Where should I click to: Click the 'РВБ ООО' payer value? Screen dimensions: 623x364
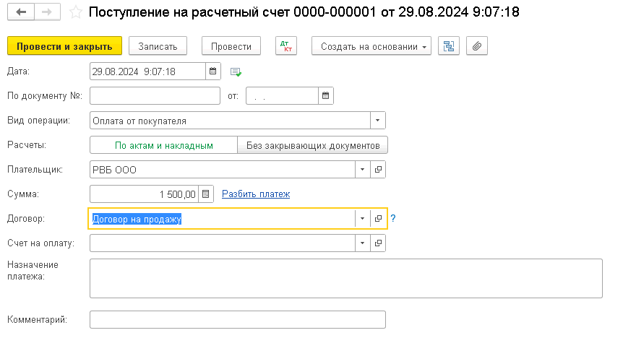223,170
